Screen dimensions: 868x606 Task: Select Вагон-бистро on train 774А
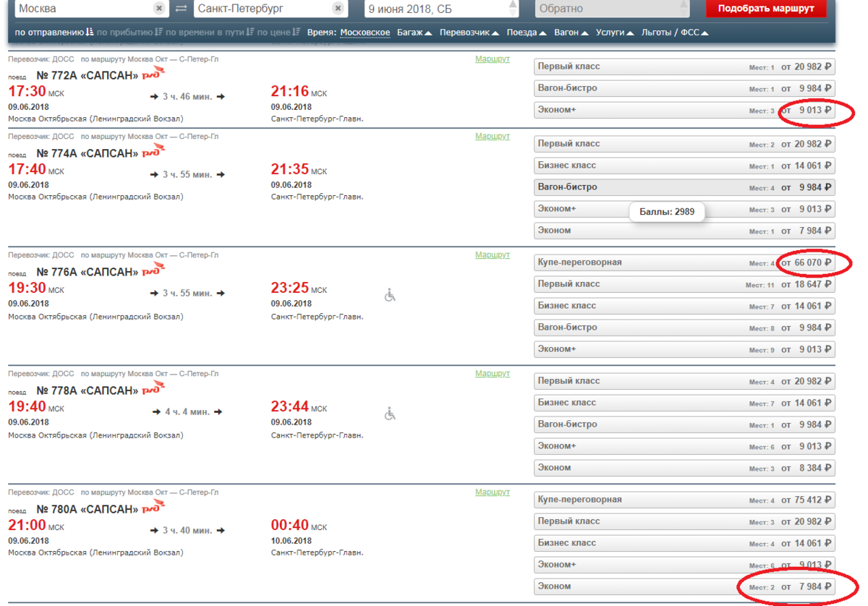click(x=684, y=187)
